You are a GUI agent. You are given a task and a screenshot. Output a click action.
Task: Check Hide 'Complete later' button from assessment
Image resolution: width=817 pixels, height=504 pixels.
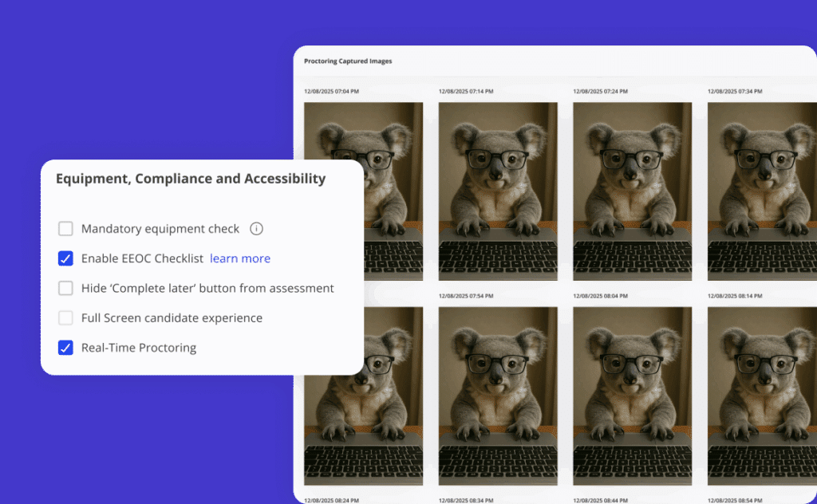[65, 288]
